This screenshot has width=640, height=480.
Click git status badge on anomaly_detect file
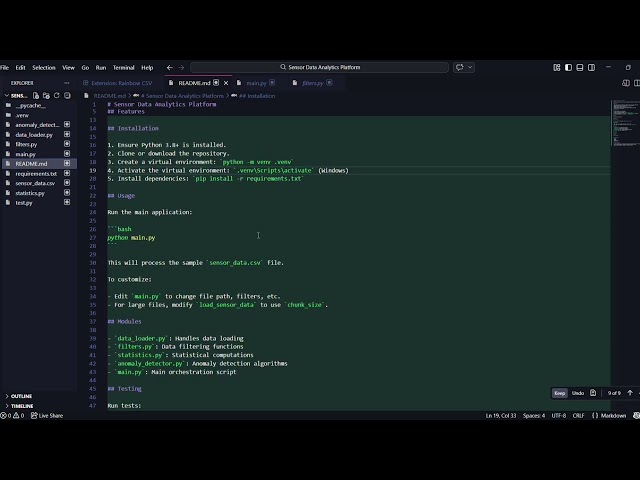tap(67, 124)
